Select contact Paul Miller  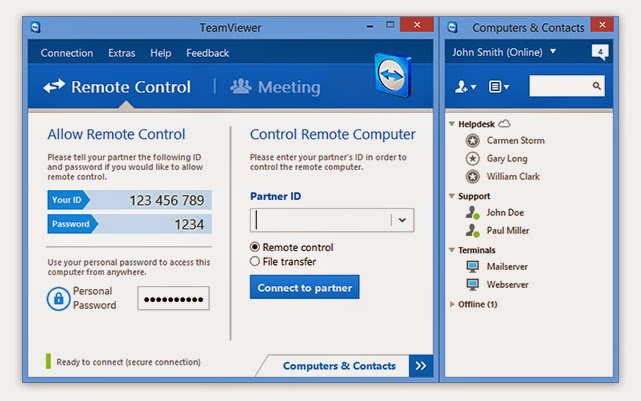[508, 231]
